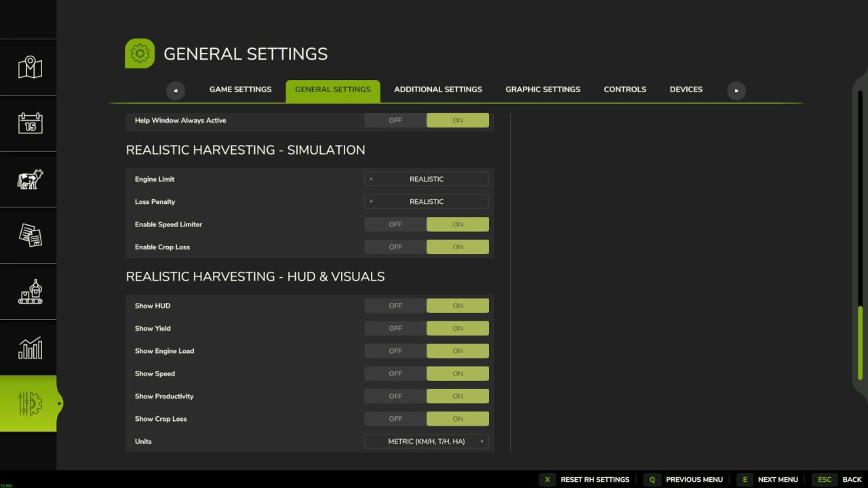Image resolution: width=868 pixels, height=488 pixels.
Task: Open the map menu in the sidebar
Action: (x=28, y=66)
